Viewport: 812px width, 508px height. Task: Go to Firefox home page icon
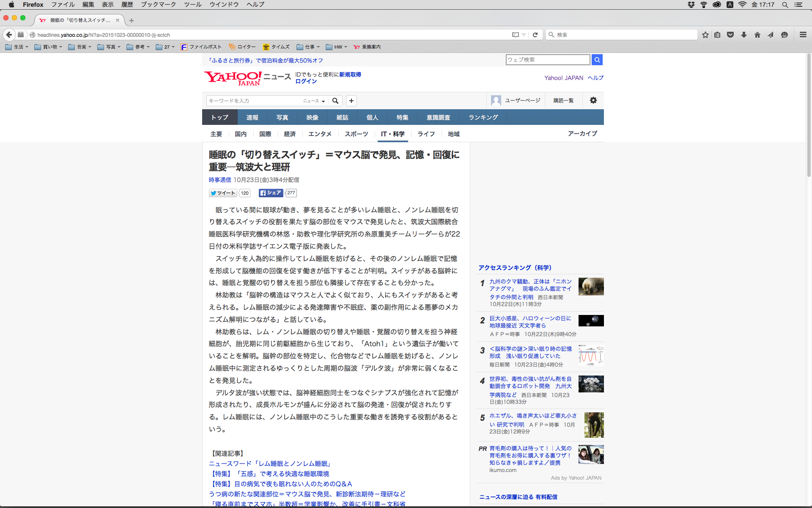click(x=757, y=35)
